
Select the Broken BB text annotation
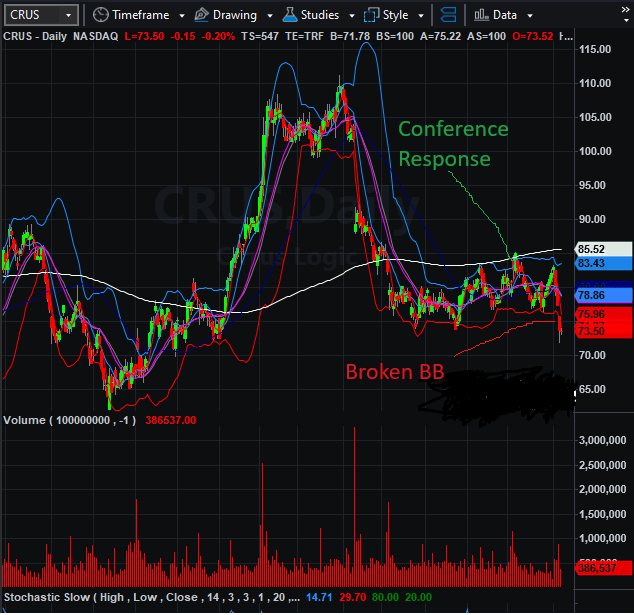pyautogui.click(x=395, y=372)
